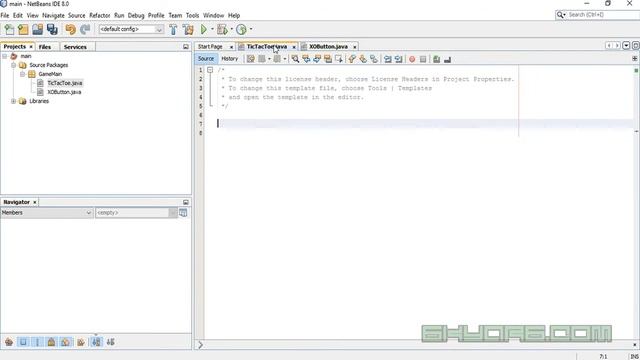This screenshot has height=360, width=640.
Task: Open the Profile Project dropdown arrow
Action: pos(251,29)
